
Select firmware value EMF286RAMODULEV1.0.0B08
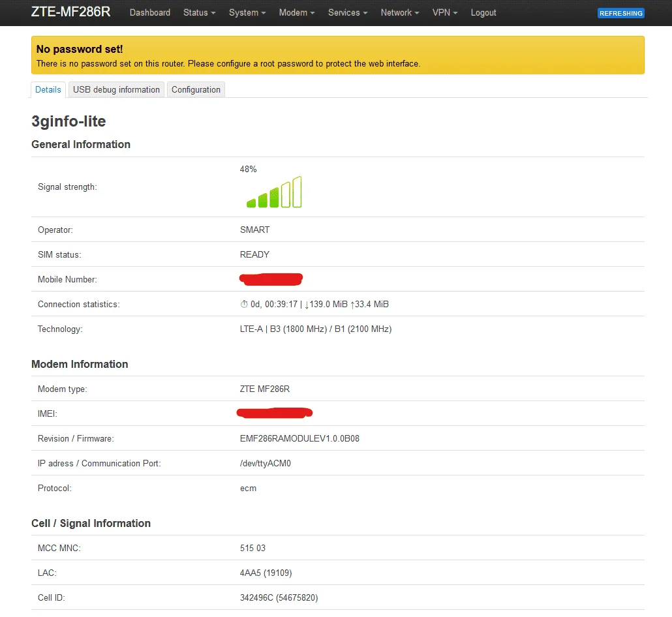tap(299, 439)
